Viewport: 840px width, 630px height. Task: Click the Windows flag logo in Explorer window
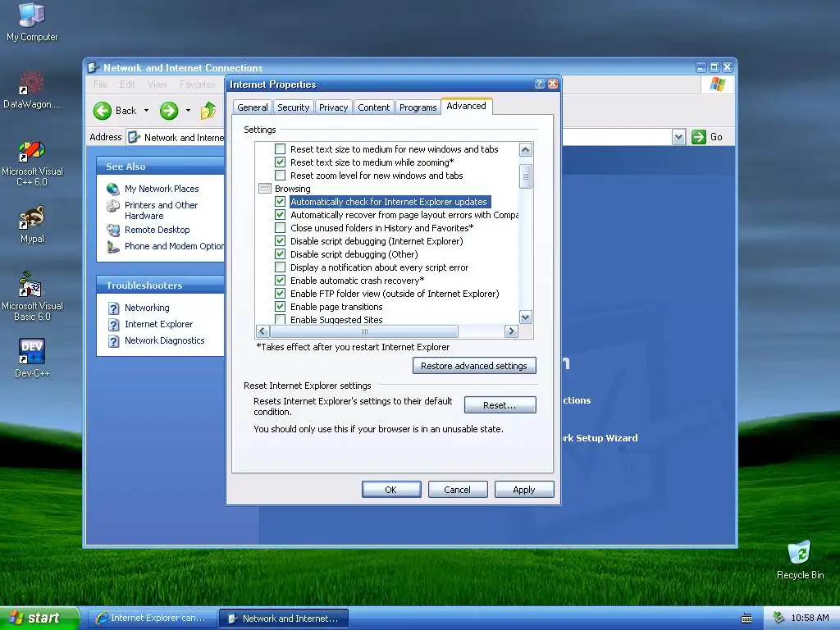717,84
